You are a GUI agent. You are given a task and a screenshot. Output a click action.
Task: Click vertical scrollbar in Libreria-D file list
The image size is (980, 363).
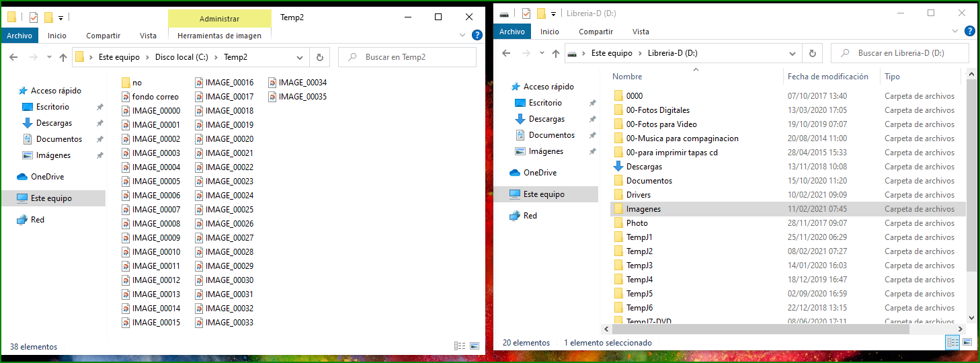(971, 175)
